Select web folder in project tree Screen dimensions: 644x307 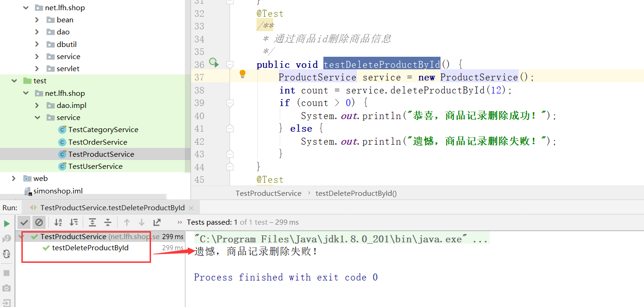click(40, 178)
